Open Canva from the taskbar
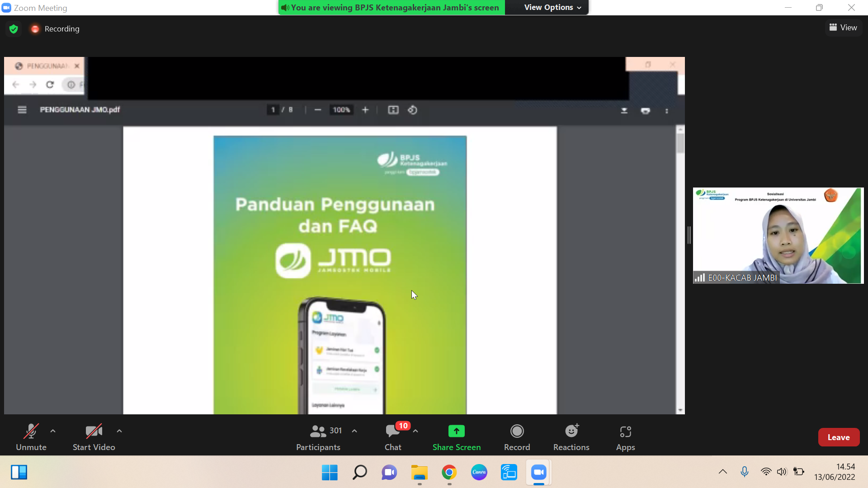 [x=479, y=473]
